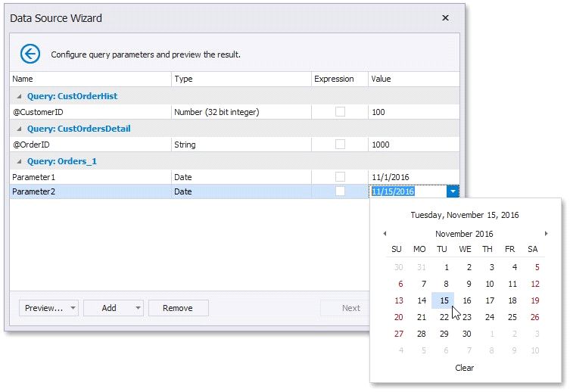
Task: Click the @CustomerID value field 100
Action: [413, 112]
